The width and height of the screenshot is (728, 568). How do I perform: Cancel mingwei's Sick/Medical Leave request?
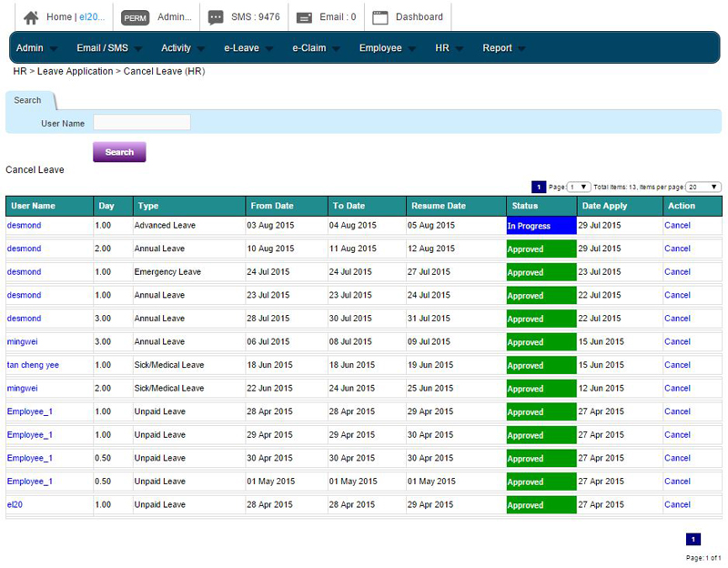click(x=677, y=388)
